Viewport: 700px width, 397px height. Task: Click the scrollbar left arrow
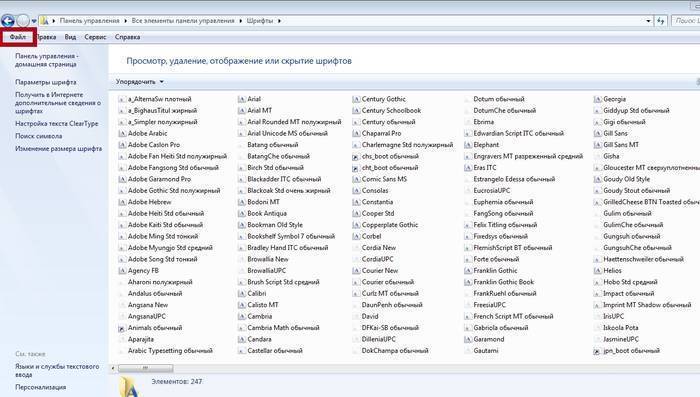(x=113, y=368)
